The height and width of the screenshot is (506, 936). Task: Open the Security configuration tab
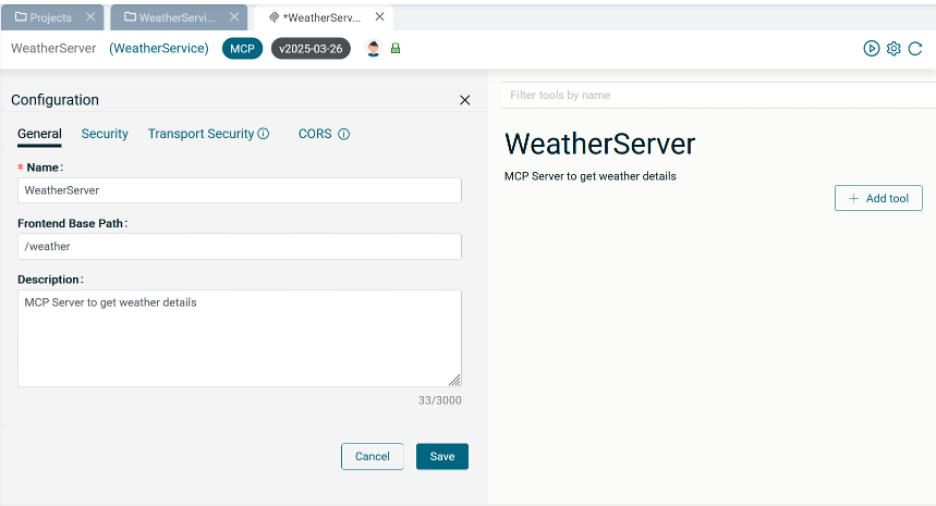[105, 134]
